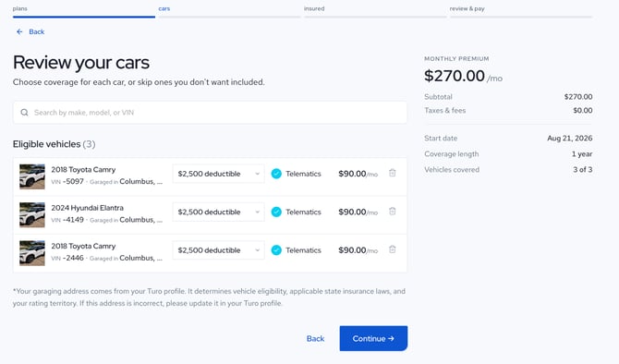Go to the plans step tab
The width and height of the screenshot is (619, 364).
tap(84, 11)
